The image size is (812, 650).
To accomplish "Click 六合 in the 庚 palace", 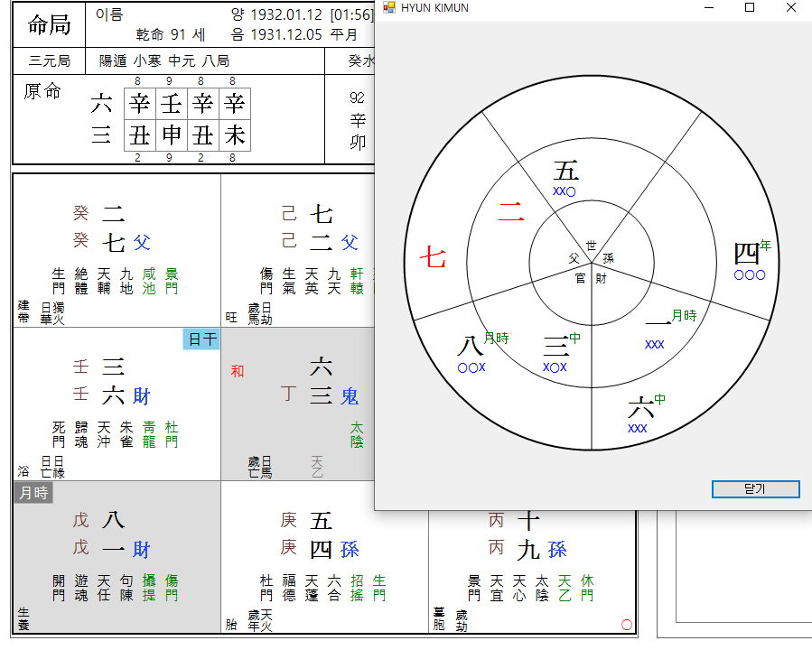I will point(334,588).
